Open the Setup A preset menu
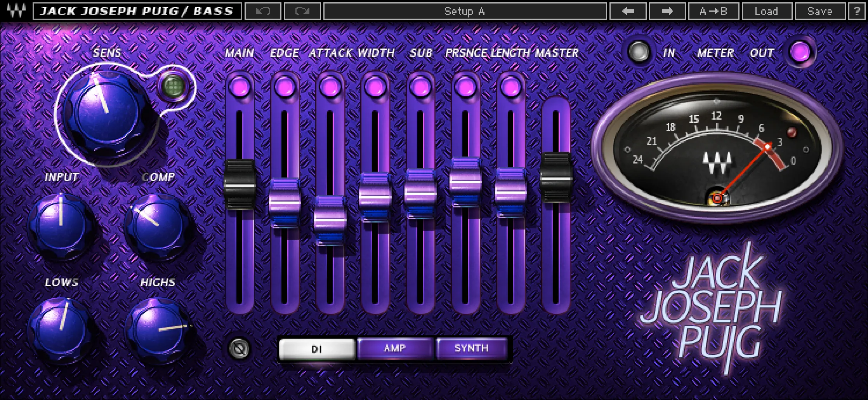This screenshot has height=400, width=868. 465,11
